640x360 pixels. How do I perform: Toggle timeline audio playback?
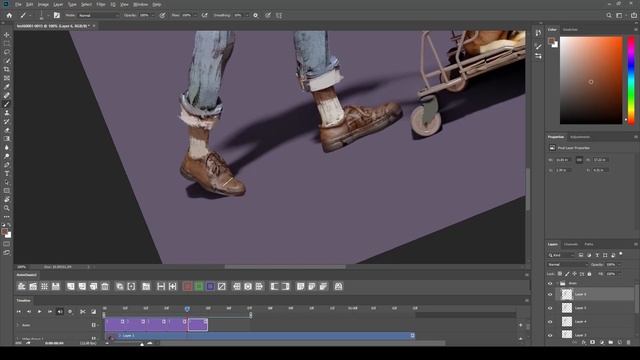[x=60, y=311]
